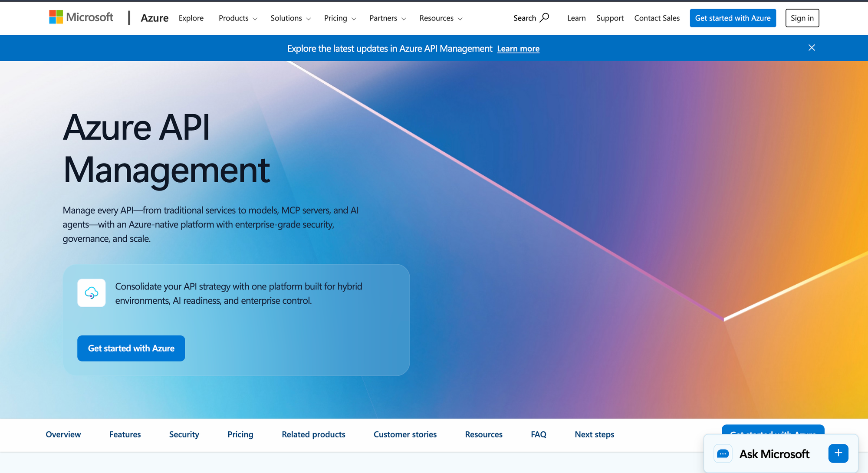Click the text "Explore the latest updates in Azure API Management"
The height and width of the screenshot is (473, 868).
(390, 49)
